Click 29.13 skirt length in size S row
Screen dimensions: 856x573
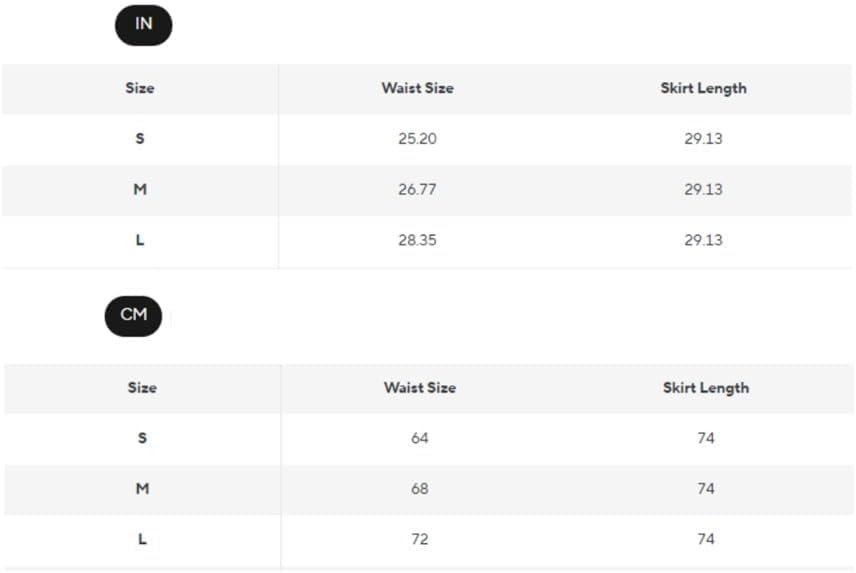point(703,139)
